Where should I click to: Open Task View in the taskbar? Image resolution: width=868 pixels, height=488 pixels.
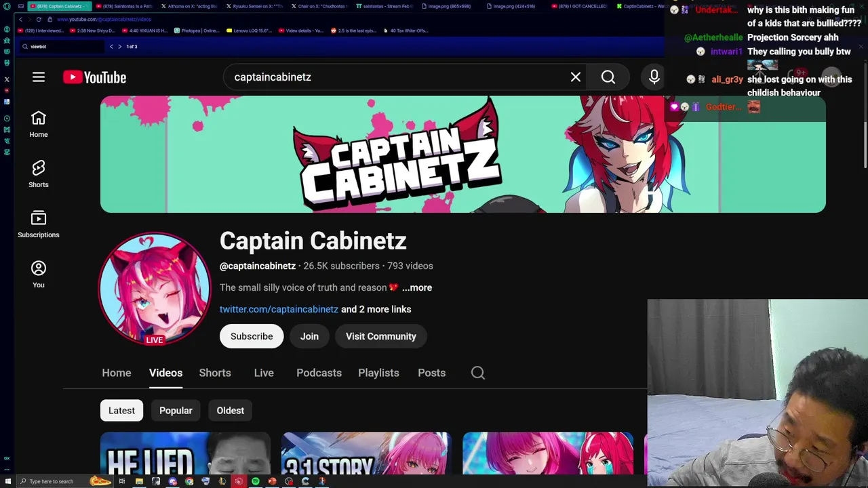coord(122,481)
